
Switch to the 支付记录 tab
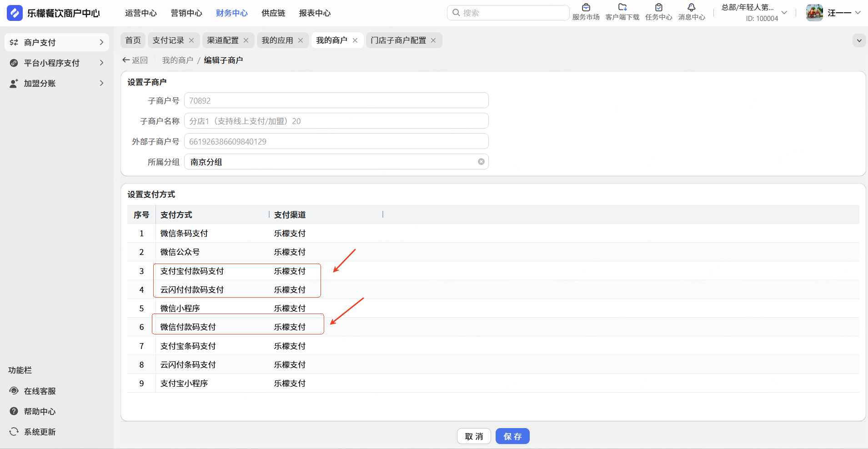[168, 40]
